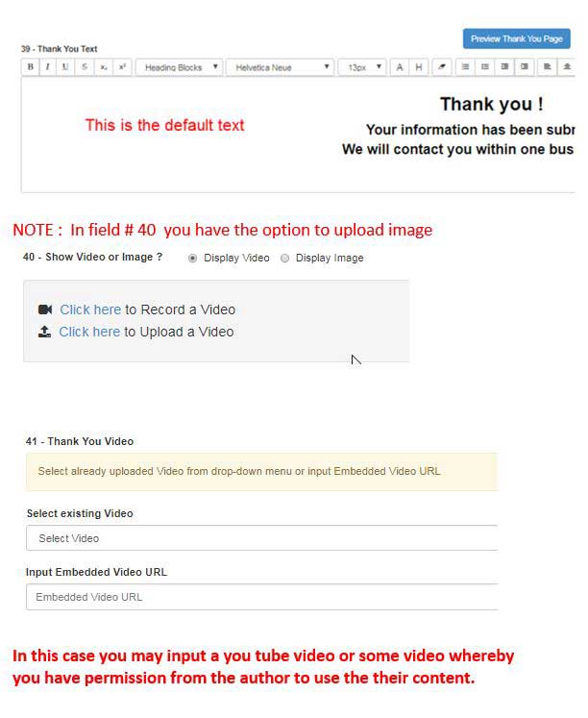
Task: Select the Display Video radio button
Action: click(193, 259)
